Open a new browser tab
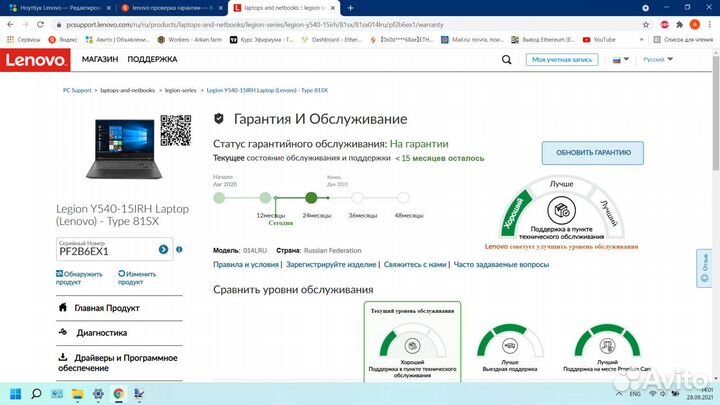Viewport: 720px width, 405px height. click(350, 8)
